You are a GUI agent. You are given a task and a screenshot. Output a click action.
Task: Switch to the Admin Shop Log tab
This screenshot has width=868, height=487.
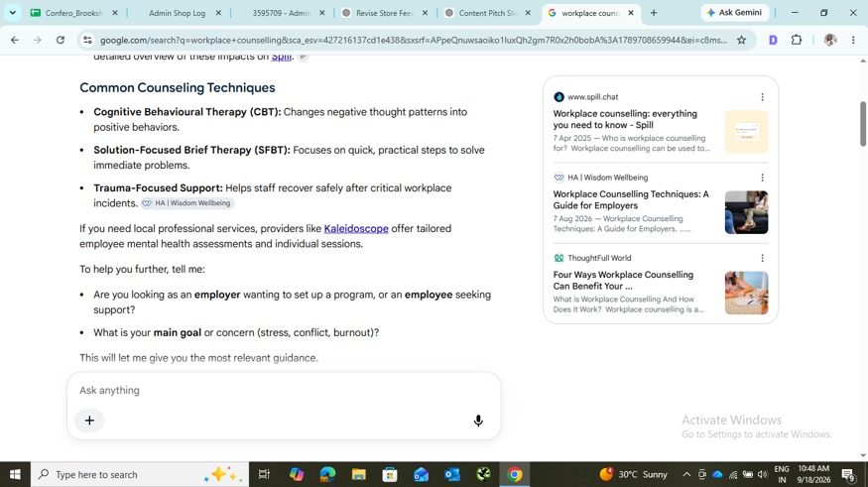click(x=176, y=12)
